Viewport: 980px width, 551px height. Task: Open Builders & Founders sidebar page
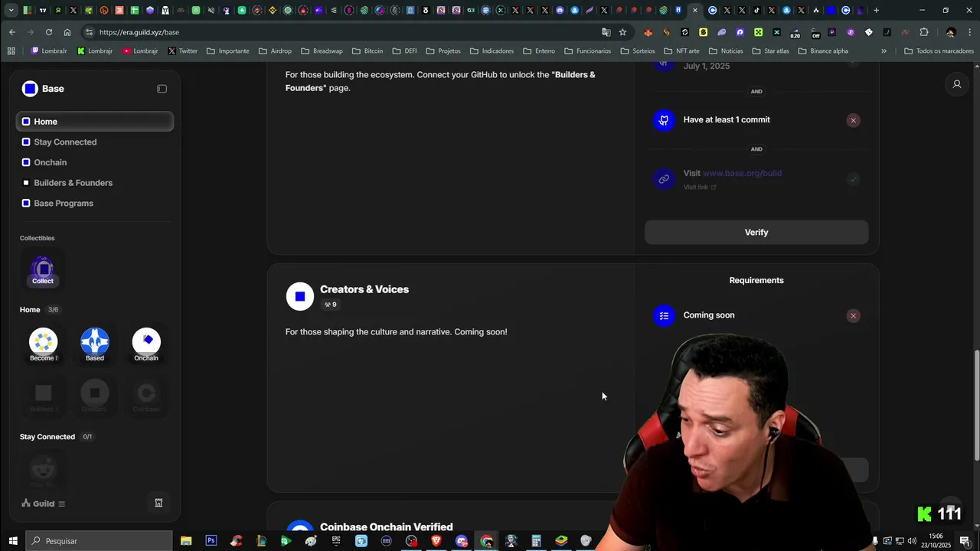tap(73, 183)
